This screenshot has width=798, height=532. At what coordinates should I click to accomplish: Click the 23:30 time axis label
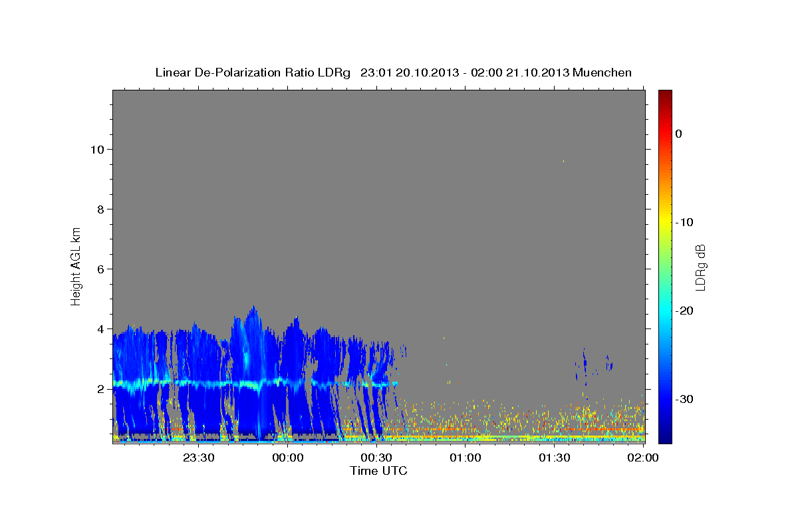pos(198,458)
